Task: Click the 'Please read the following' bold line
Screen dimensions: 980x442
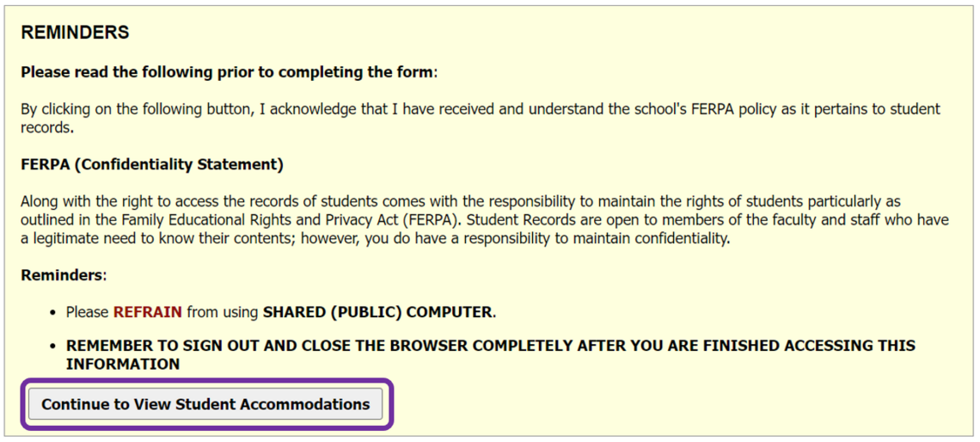Action: click(x=228, y=72)
